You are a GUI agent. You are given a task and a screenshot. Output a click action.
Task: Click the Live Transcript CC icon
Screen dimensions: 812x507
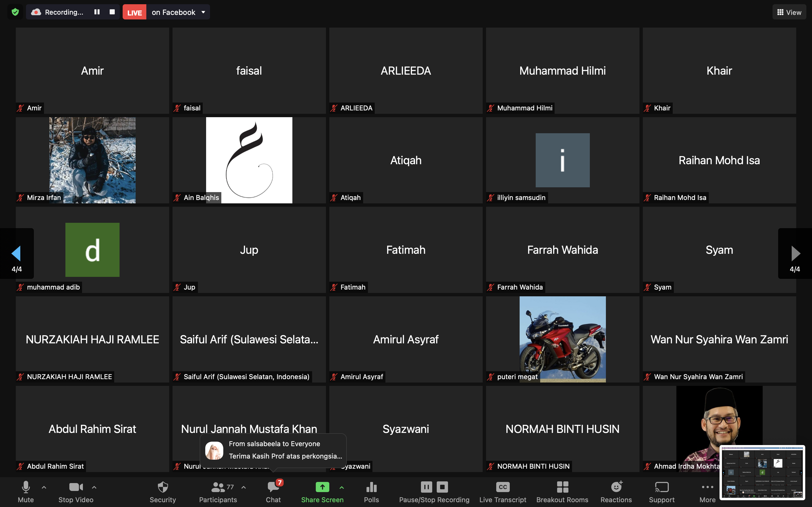[503, 487]
